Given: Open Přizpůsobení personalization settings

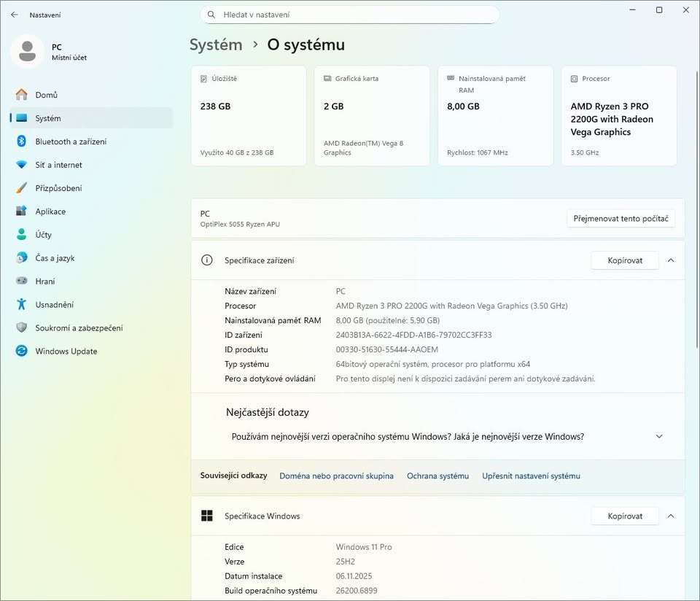Looking at the screenshot, I should (x=58, y=188).
